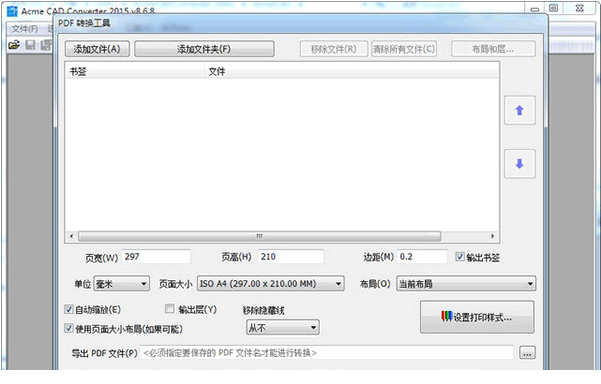Click 清除所有文件(C) button

[x=404, y=49]
